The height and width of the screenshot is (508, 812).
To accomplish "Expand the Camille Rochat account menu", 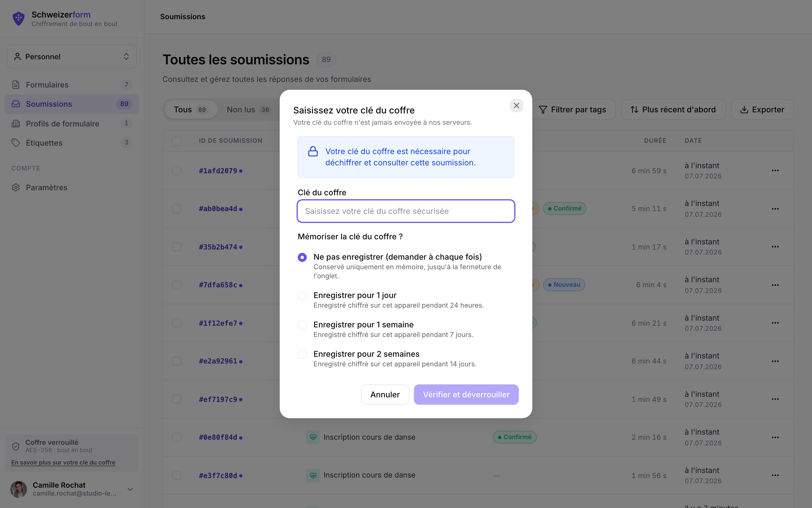I will [130, 489].
